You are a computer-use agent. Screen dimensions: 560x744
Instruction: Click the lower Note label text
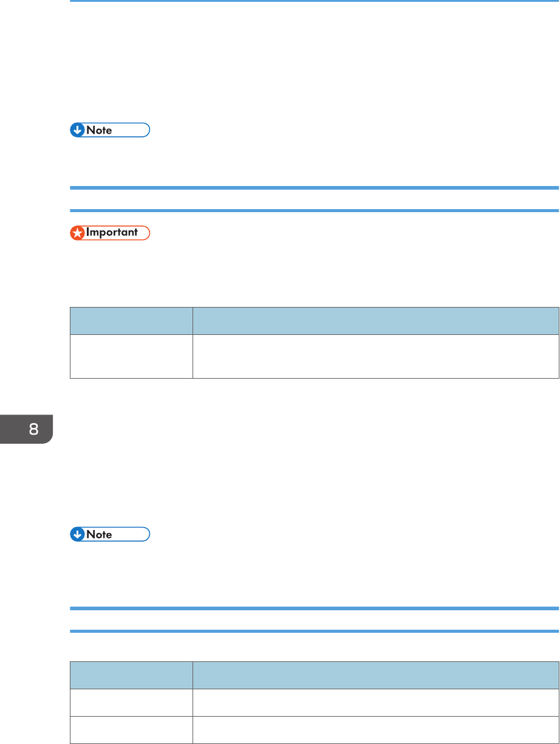(99, 534)
